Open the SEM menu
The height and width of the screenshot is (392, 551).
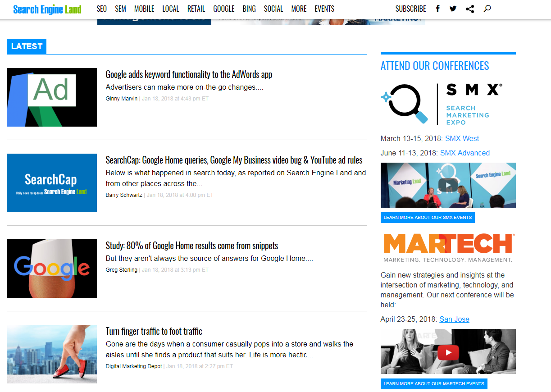pyautogui.click(x=120, y=9)
